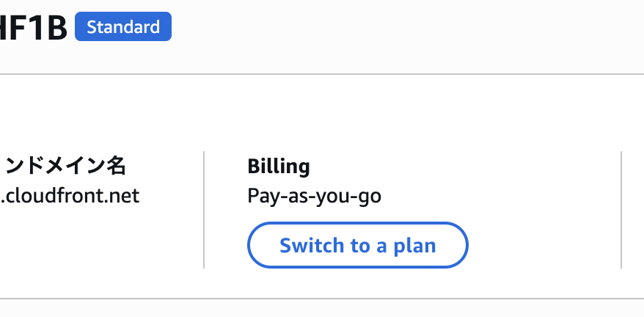Click the blue Standard badge
The width and height of the screenshot is (644, 317).
coord(123,28)
